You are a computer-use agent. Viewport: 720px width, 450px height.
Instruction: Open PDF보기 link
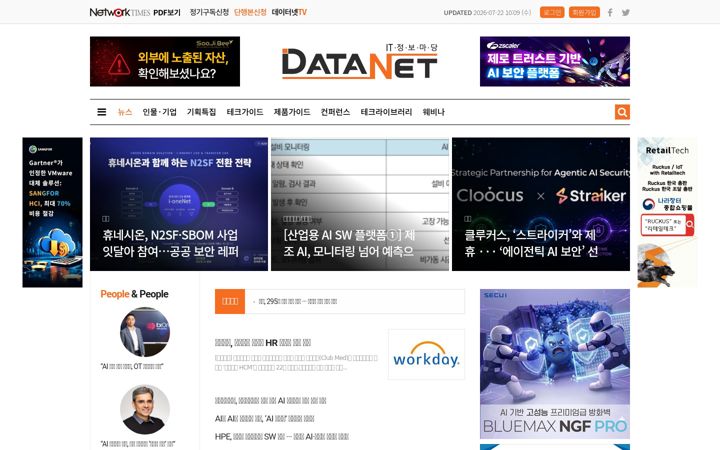pos(167,12)
